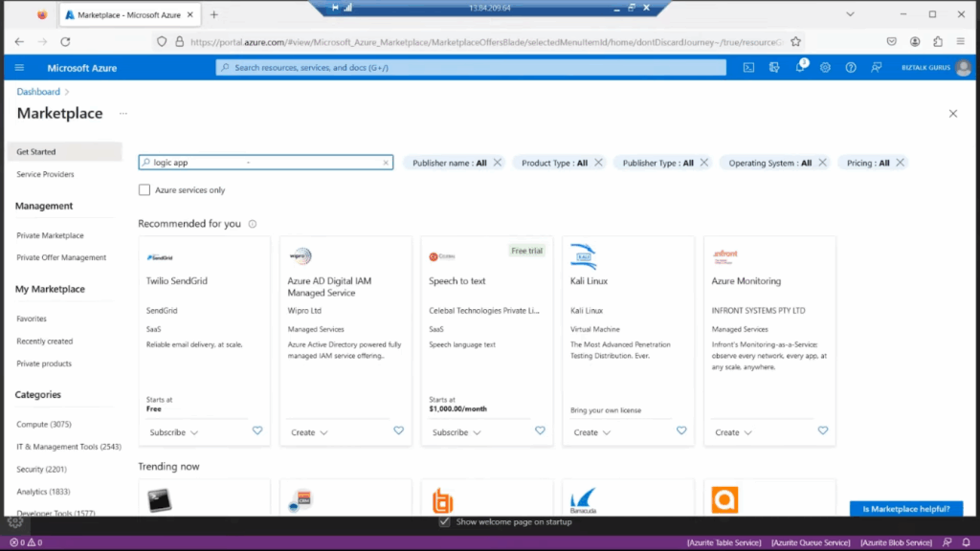980x551 pixels.
Task: Favorite the Azure AD Digital IAM offer
Action: coord(399,430)
